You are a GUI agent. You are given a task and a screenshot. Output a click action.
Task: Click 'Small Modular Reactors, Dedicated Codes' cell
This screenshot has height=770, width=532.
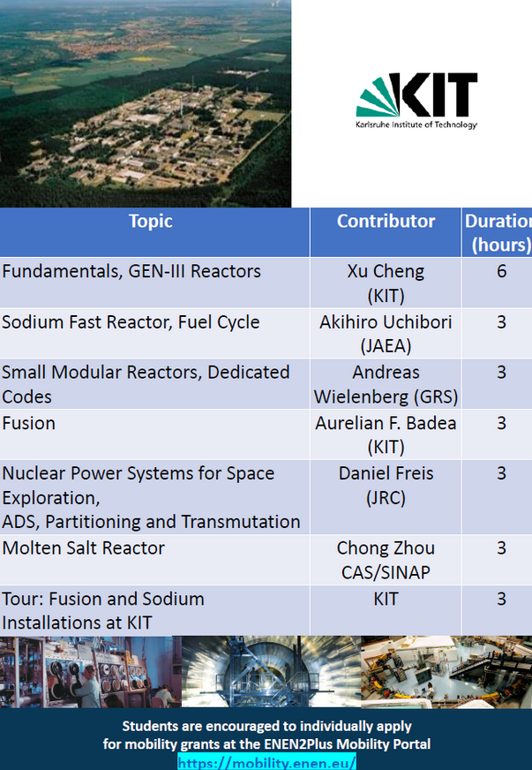154,384
